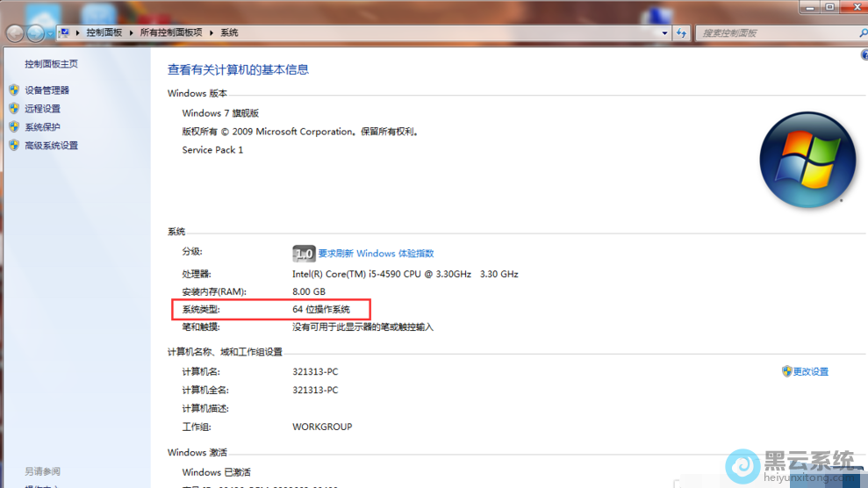Select 没有可用于此显示器的笔或触控输入 text

point(363,327)
